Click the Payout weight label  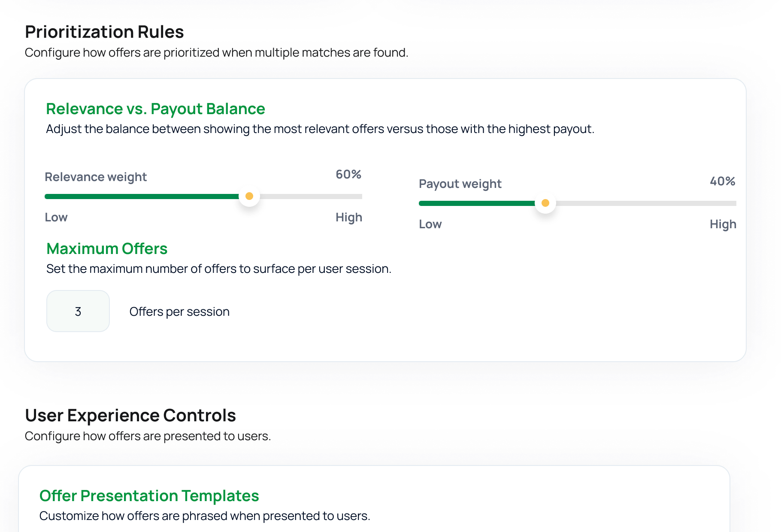tap(460, 184)
